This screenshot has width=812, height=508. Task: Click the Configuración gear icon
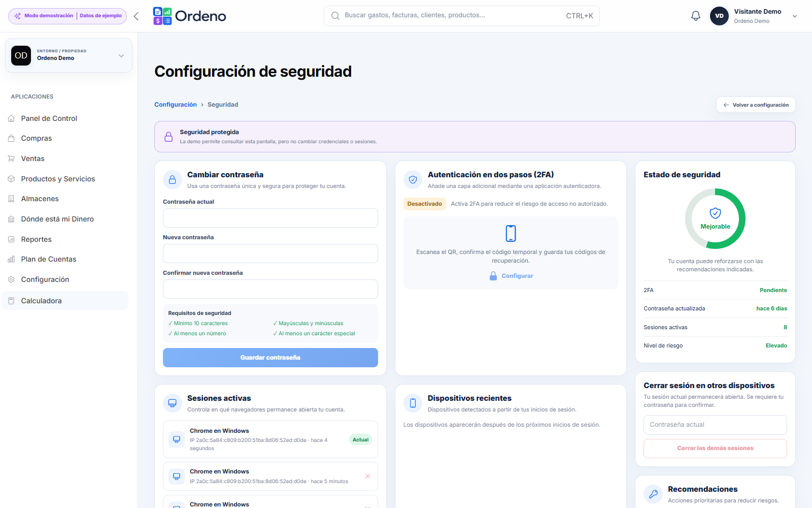[x=11, y=279]
